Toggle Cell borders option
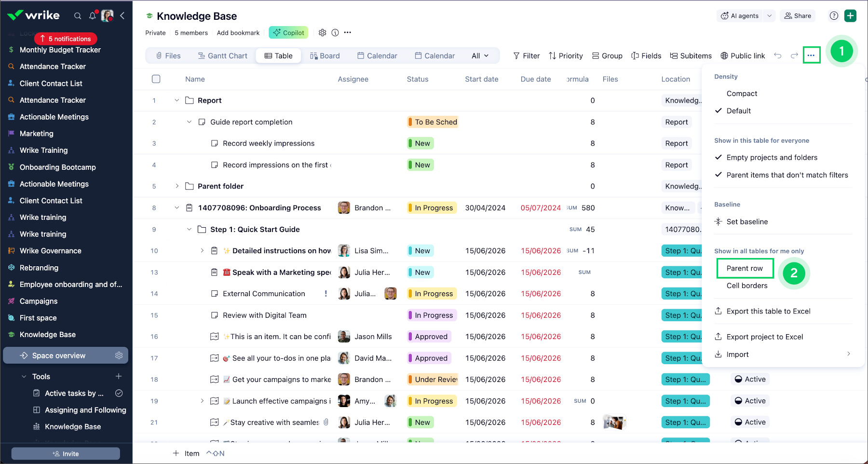 pos(747,286)
